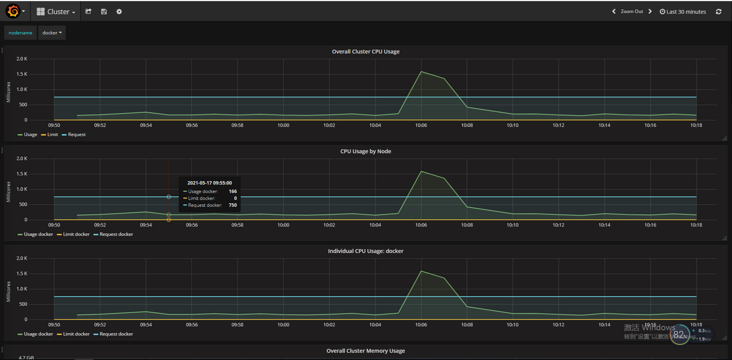Viewport: 732px width, 360px height.
Task: Click tooltip value 750 for Request docker
Action: (232, 205)
